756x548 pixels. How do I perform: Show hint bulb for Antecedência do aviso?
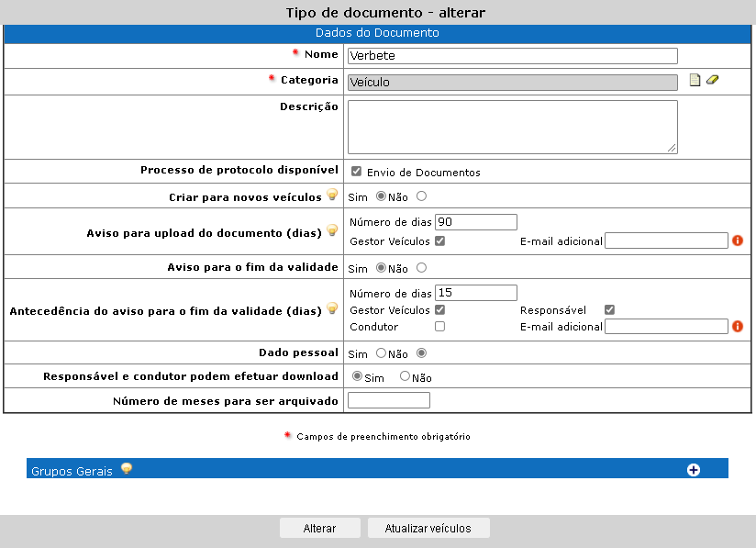(x=332, y=308)
